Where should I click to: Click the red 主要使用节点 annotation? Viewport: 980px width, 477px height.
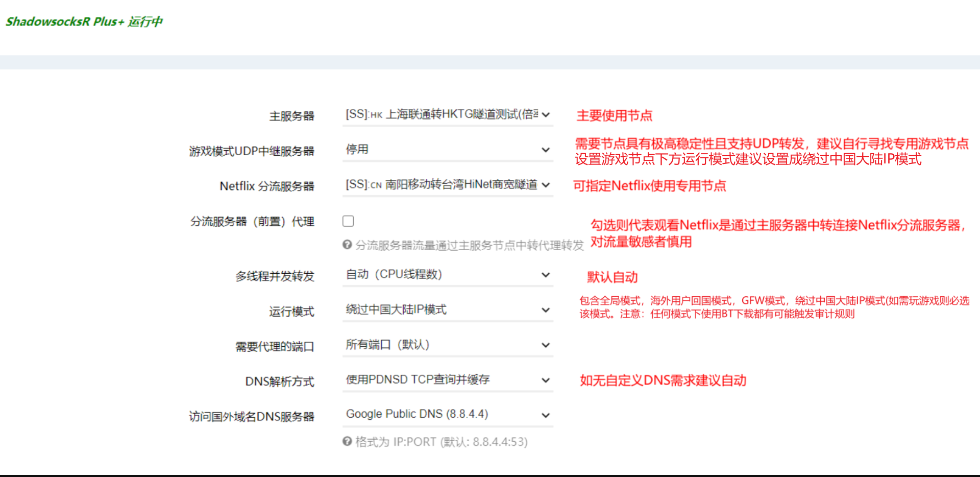click(615, 115)
